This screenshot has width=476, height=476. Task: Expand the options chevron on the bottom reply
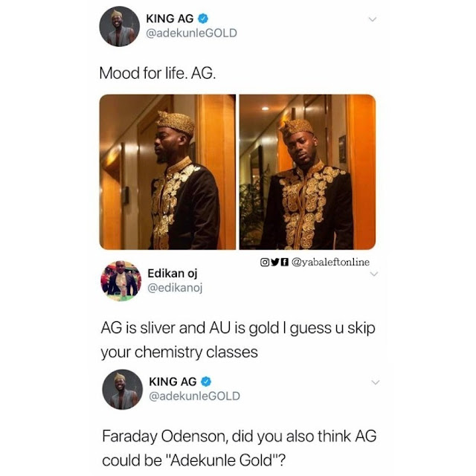click(376, 382)
